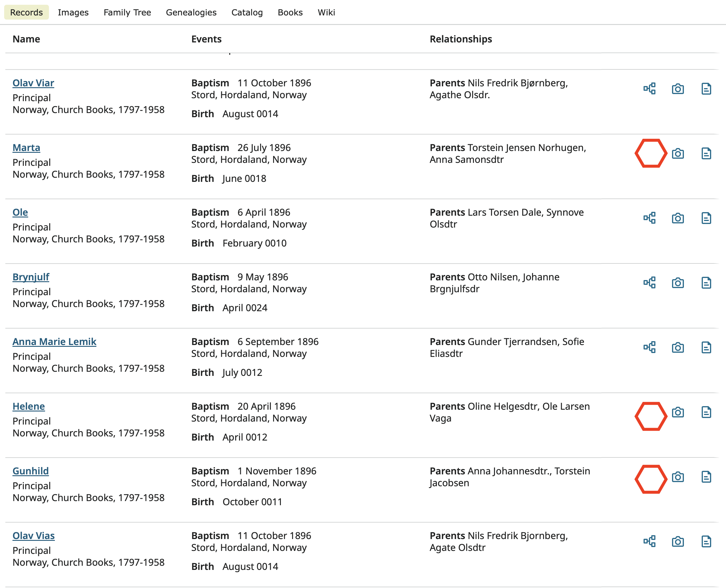This screenshot has height=588, width=726.
Task: View camera image for Anna Marie Lemik
Action: pyautogui.click(x=678, y=347)
